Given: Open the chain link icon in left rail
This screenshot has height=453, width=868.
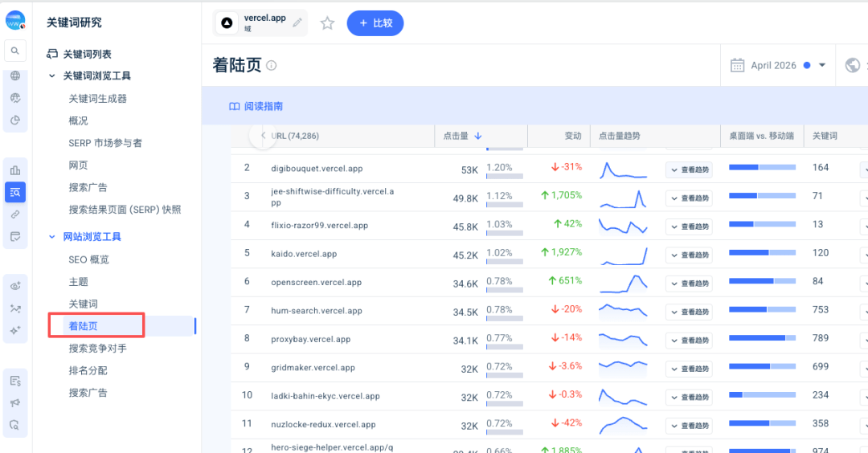Looking at the screenshot, I should (15, 214).
